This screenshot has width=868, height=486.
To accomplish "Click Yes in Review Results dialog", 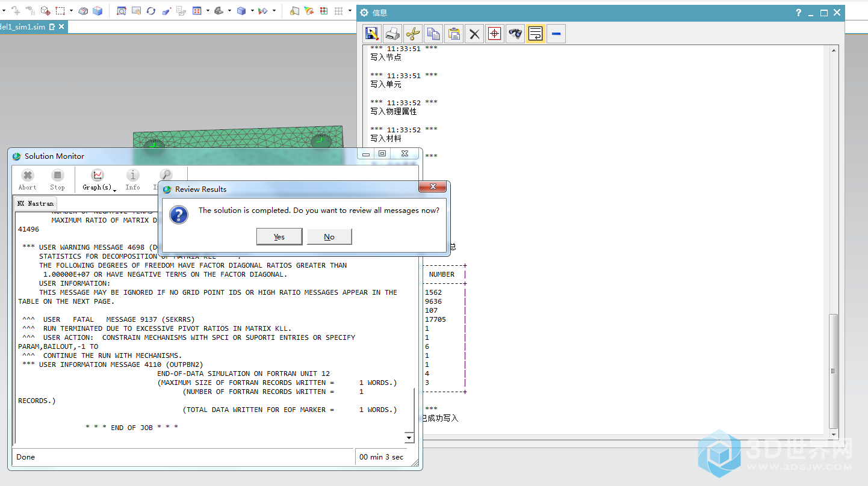I will tap(279, 236).
